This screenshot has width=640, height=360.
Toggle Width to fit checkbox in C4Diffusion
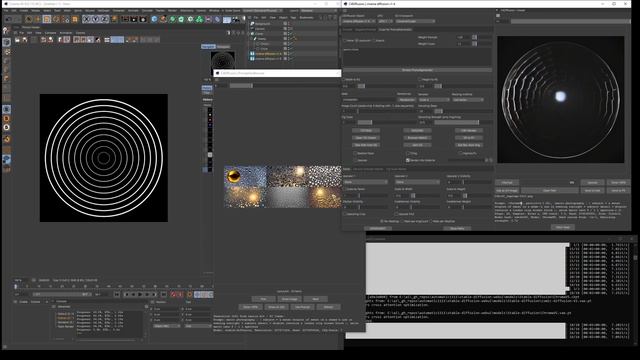345,79
